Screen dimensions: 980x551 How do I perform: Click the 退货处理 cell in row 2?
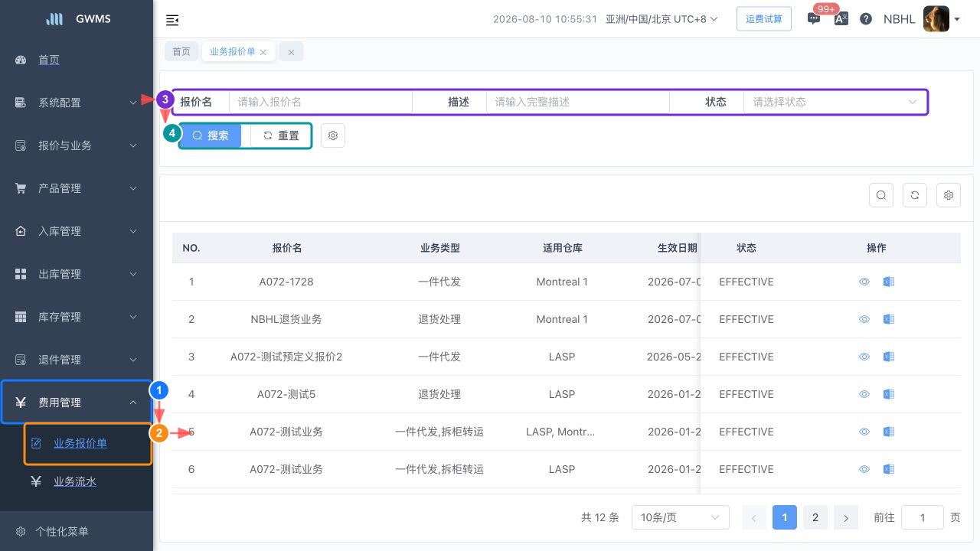[439, 319]
